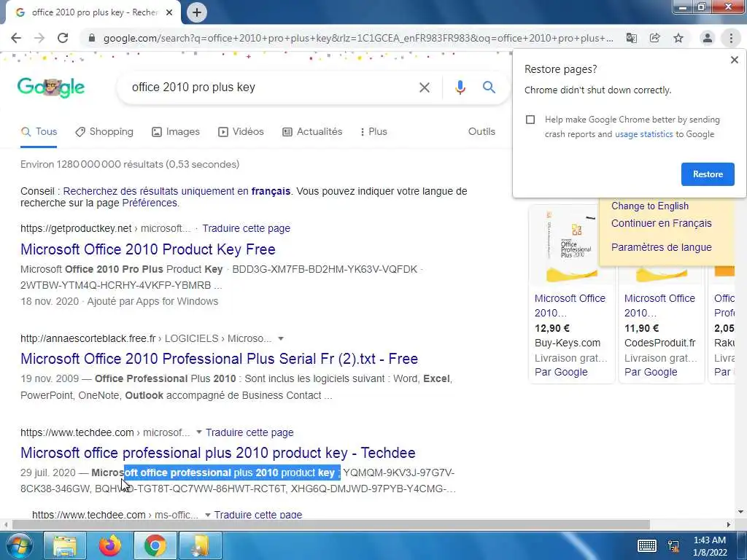
Task: Start voice search with the microphone
Action: 460,87
